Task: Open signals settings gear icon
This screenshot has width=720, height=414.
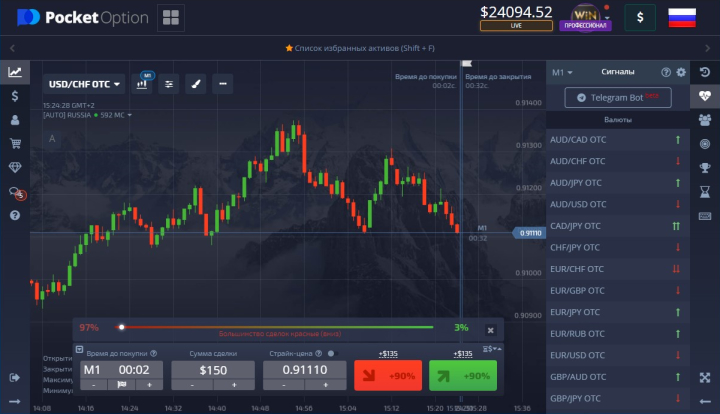Action: [681, 72]
